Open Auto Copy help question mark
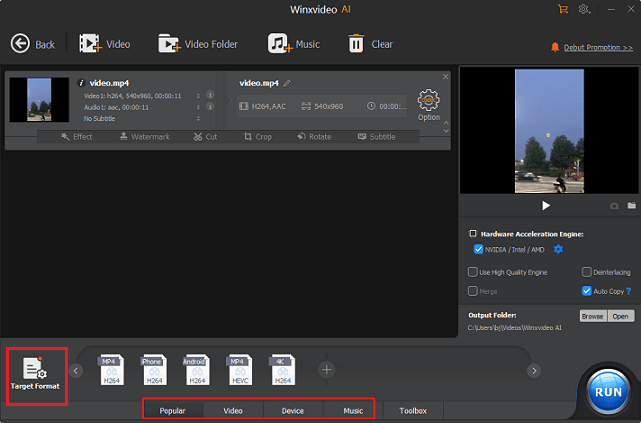This screenshot has height=423, width=641. (x=629, y=291)
